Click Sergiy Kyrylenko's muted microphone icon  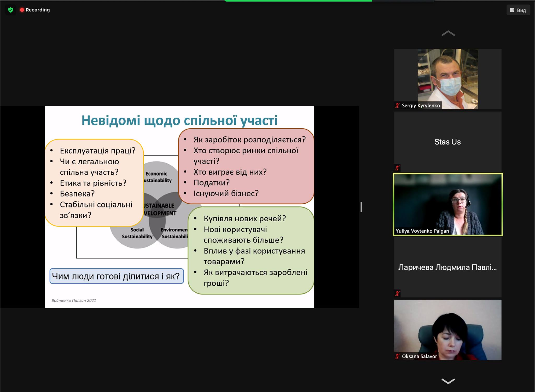coord(397,106)
